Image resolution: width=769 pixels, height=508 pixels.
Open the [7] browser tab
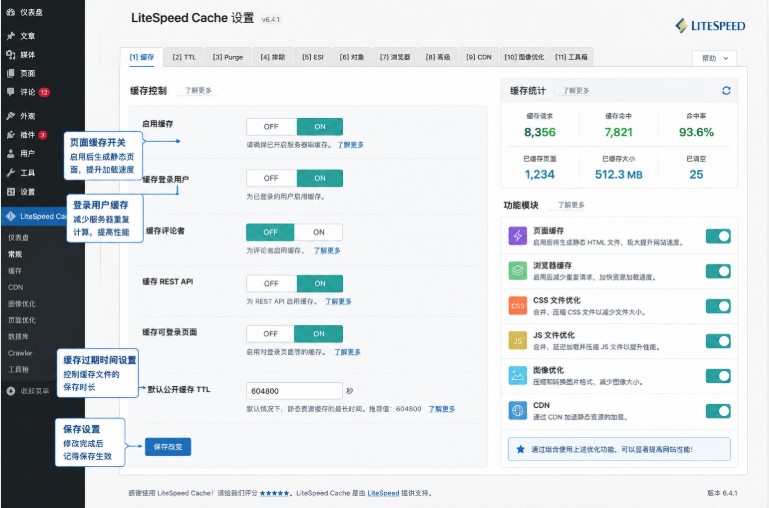click(x=395, y=57)
